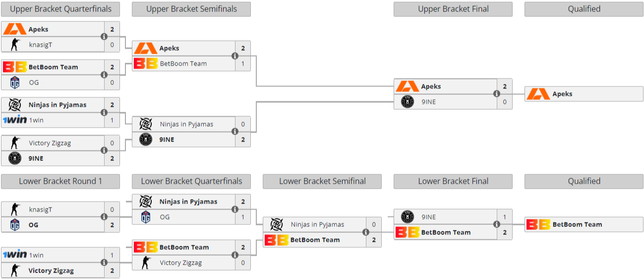Open info icon for Victory Zigzag vs 9INE quarterfinal

point(104,150)
